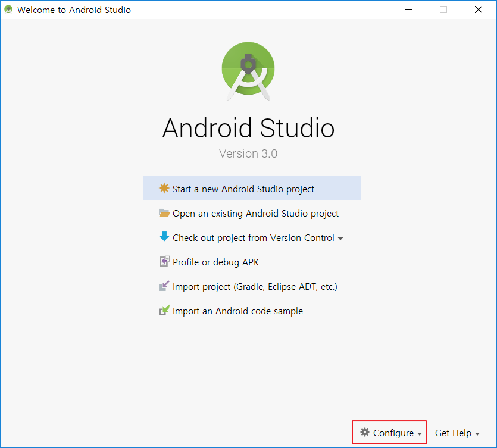Screen dimensions: 497x448
Task: Click the large Android Studio logo
Action: click(248, 71)
